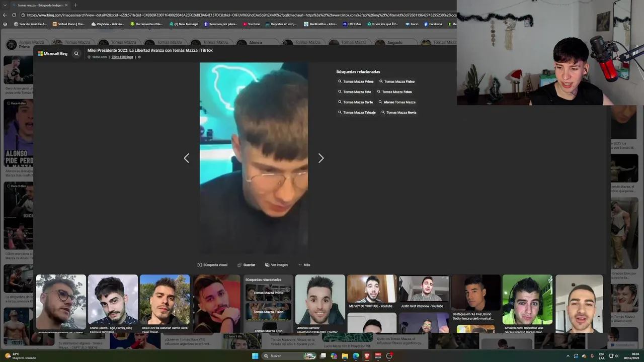644x362 pixels.
Task: Open YouTube bookmark
Action: tap(252, 24)
